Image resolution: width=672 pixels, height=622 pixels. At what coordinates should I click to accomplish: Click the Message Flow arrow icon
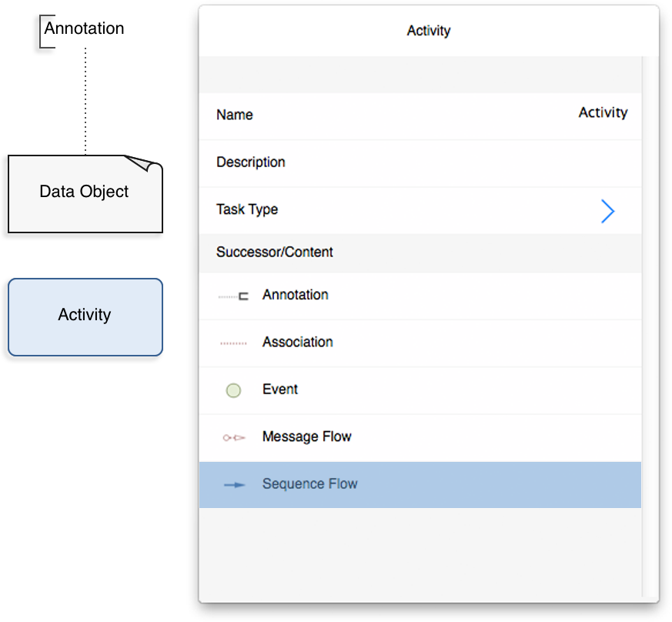(x=234, y=438)
